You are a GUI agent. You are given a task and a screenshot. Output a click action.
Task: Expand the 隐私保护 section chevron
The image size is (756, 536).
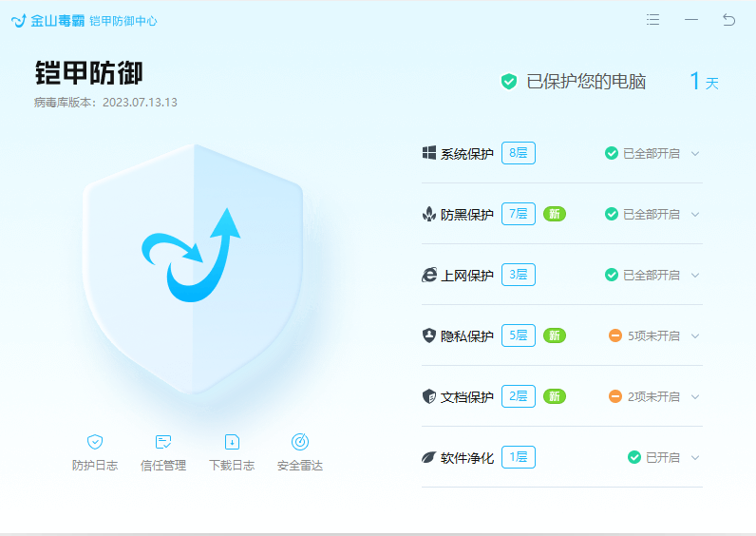pos(695,335)
